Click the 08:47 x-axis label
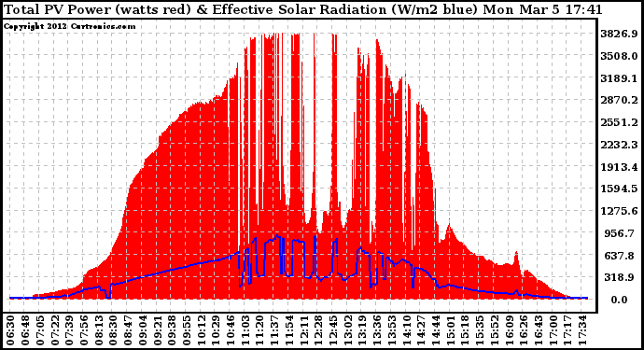Image resolution: width=644 pixels, height=350 pixels. (128, 330)
